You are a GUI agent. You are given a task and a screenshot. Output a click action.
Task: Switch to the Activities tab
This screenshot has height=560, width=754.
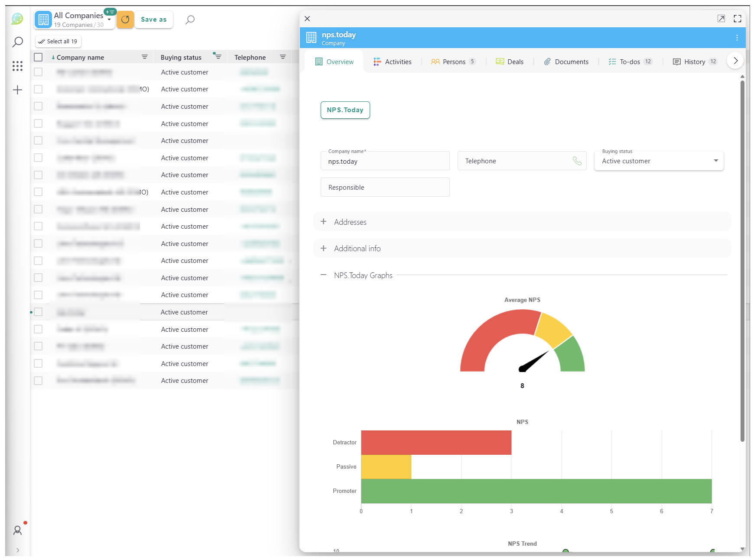coord(393,62)
